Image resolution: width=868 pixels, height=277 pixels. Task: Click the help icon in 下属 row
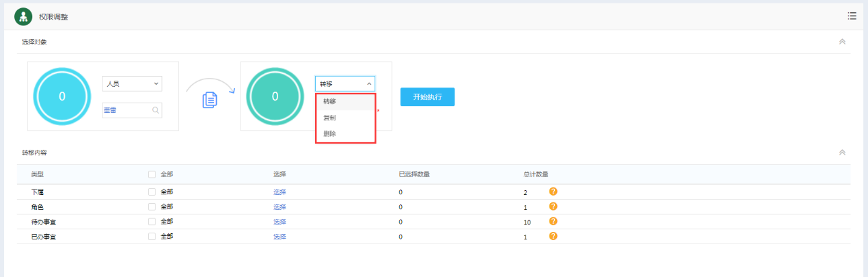click(x=554, y=192)
